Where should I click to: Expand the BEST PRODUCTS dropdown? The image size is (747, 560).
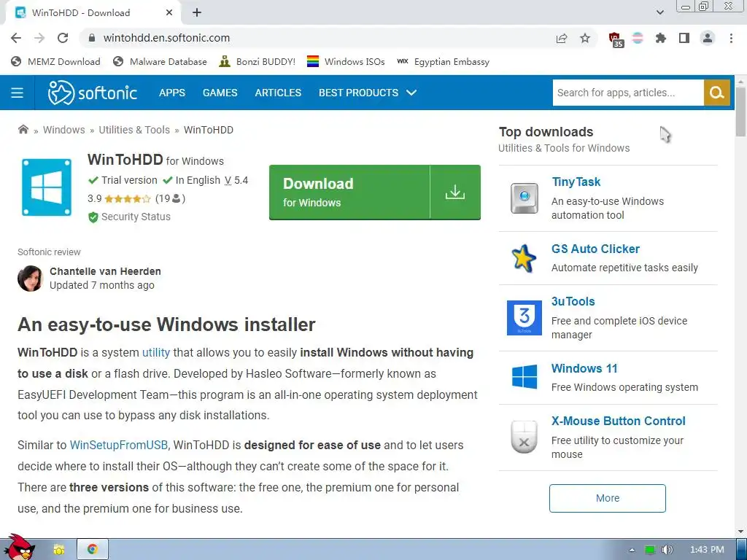coord(368,93)
